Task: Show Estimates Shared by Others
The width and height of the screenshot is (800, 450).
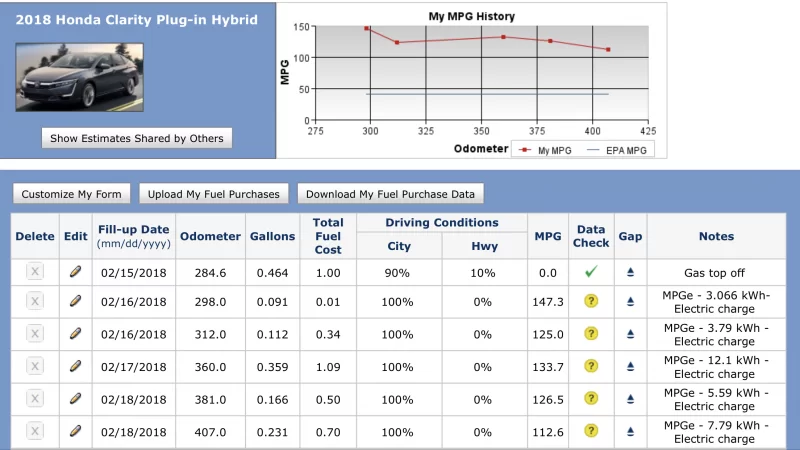Action: point(137,138)
